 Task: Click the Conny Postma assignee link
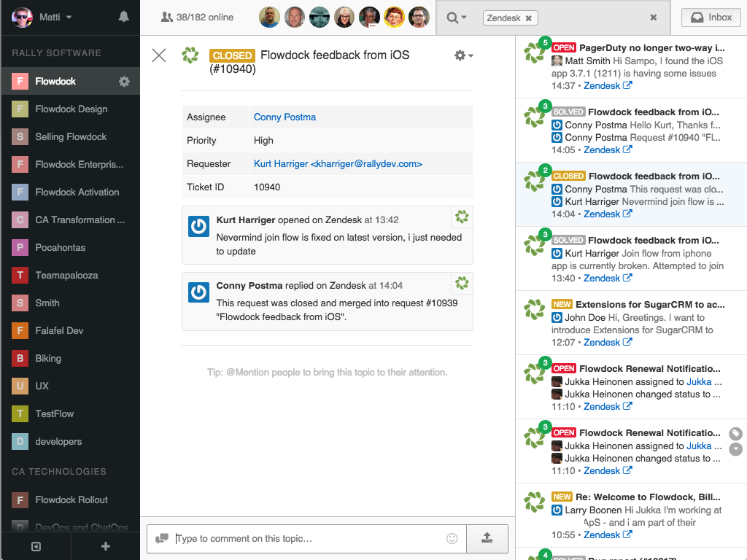[x=285, y=117]
